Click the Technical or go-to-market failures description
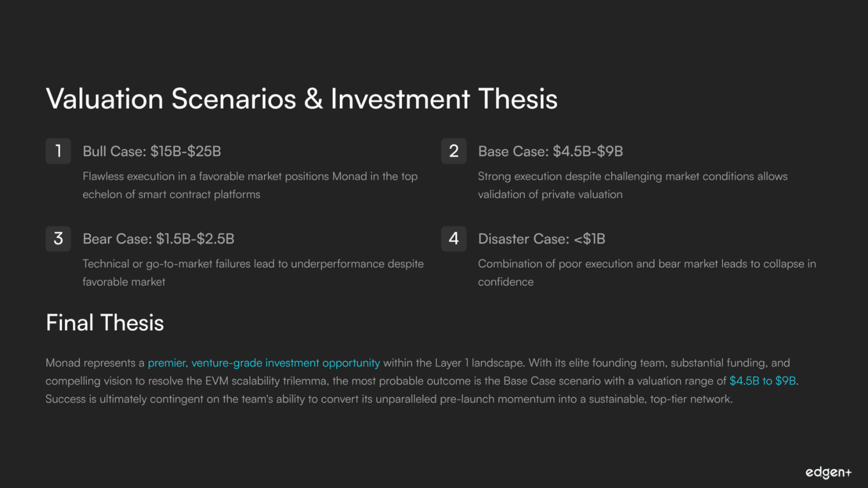This screenshot has height=488, width=868. [253, 273]
